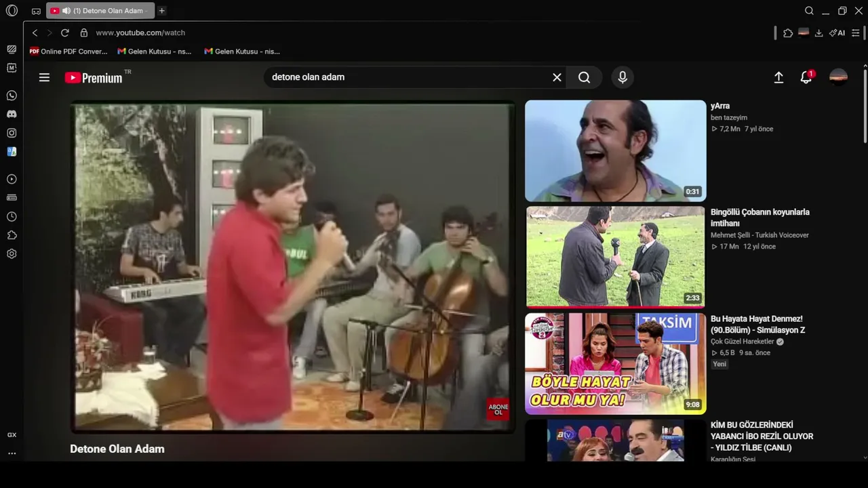
Task: Open a new tab with plus button
Action: click(x=161, y=11)
